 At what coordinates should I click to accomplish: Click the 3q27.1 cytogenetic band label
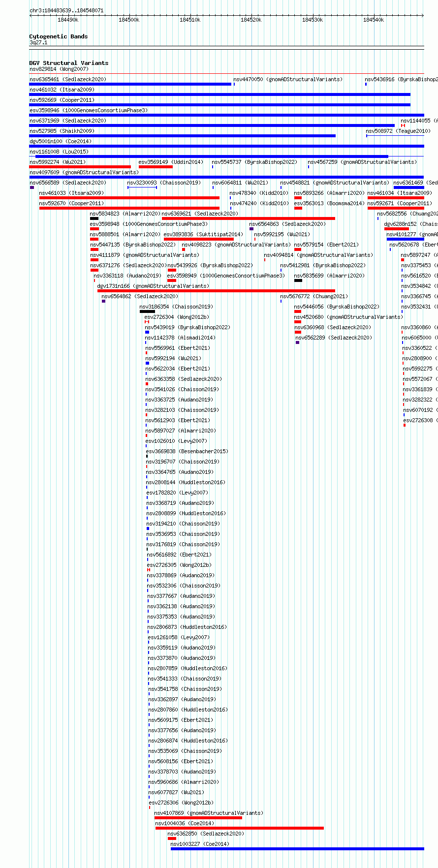pyautogui.click(x=38, y=43)
